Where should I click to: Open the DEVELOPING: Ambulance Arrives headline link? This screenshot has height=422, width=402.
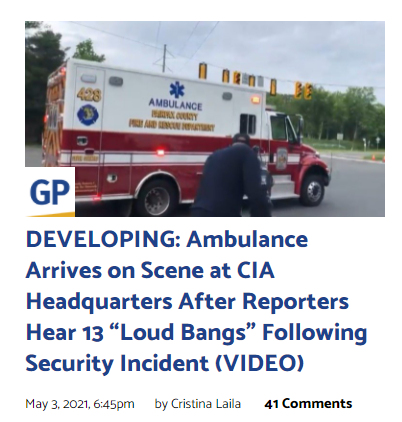(x=196, y=301)
